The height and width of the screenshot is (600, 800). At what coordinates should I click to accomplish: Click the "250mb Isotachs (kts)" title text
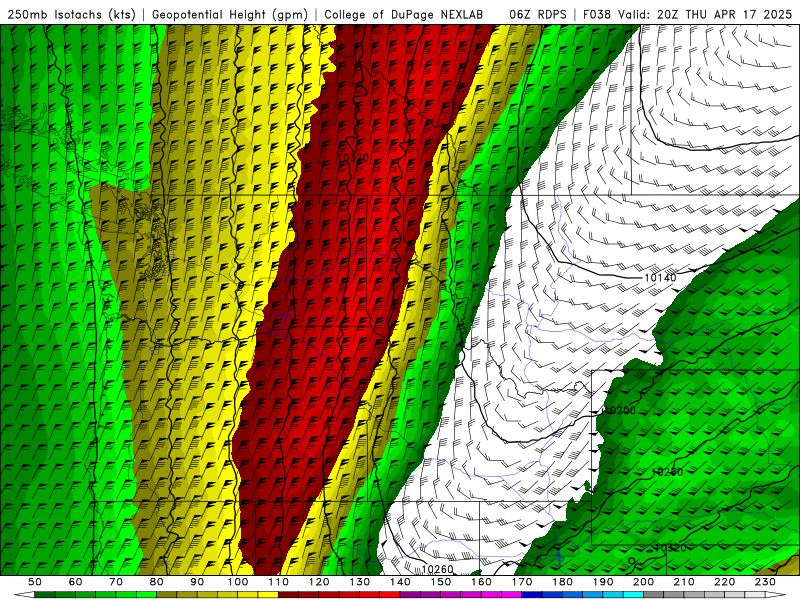(71, 14)
